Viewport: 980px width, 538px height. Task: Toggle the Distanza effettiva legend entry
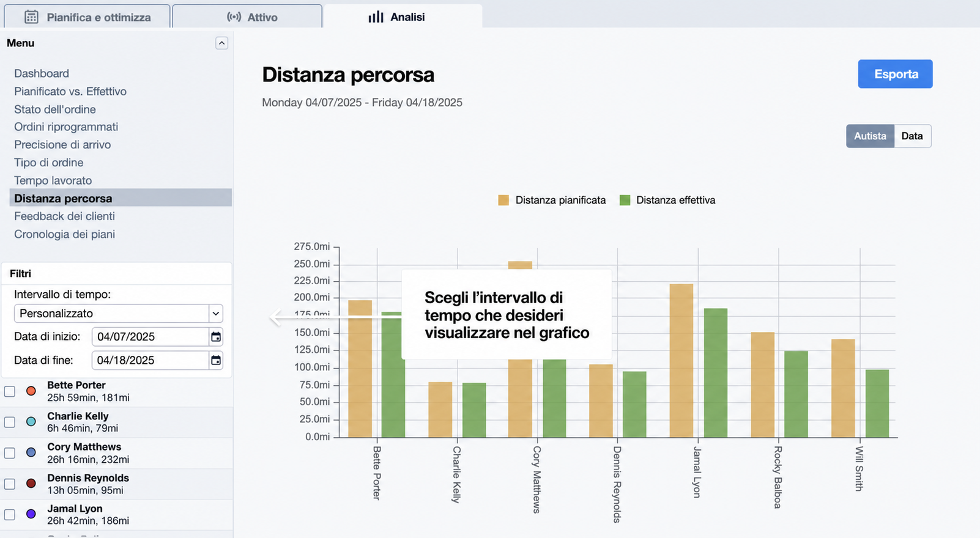(667, 200)
